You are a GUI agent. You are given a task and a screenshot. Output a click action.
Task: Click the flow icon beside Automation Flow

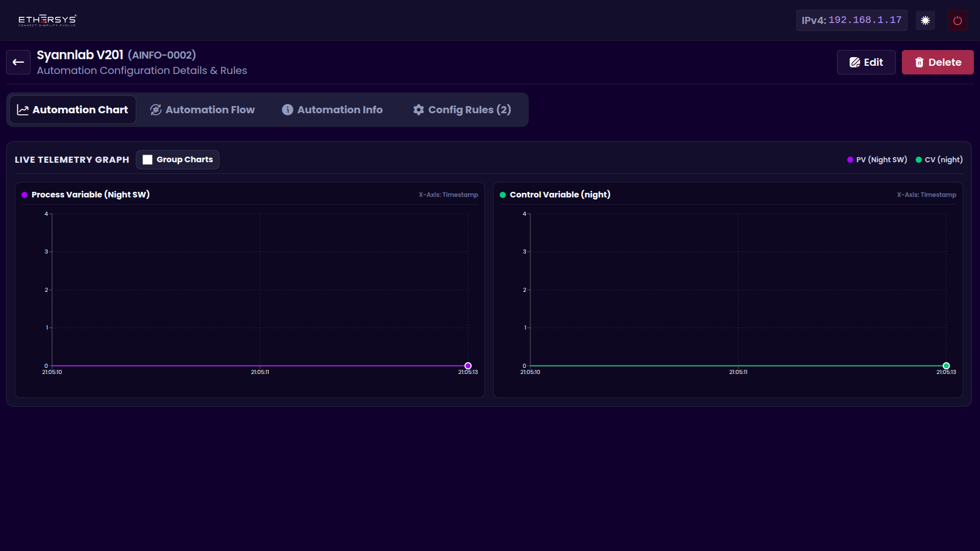156,110
